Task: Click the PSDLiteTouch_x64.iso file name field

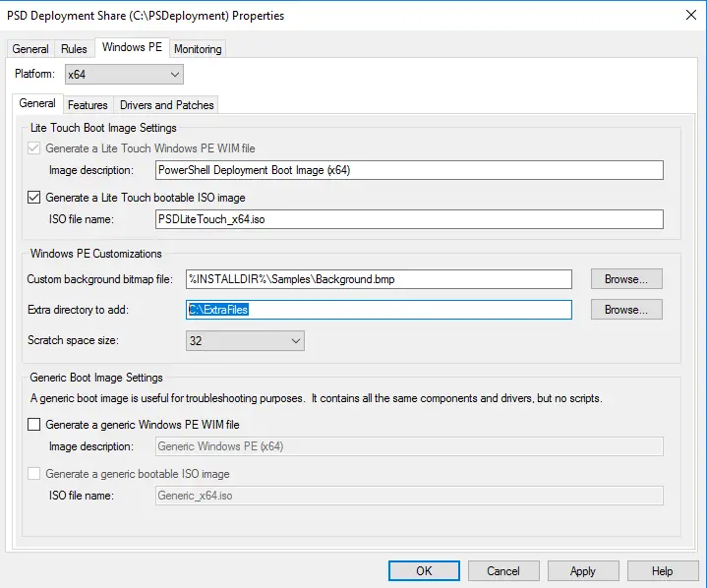Action: 409,219
